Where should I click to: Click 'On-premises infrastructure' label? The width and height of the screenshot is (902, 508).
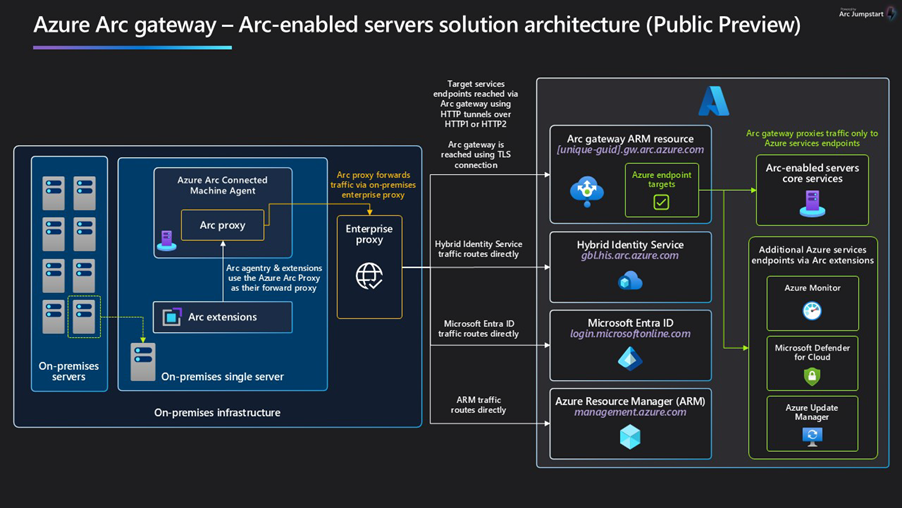(x=217, y=412)
